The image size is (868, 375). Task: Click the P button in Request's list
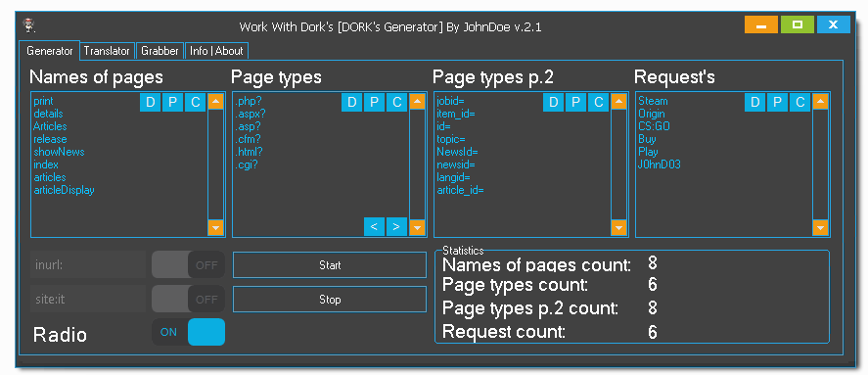(x=777, y=103)
